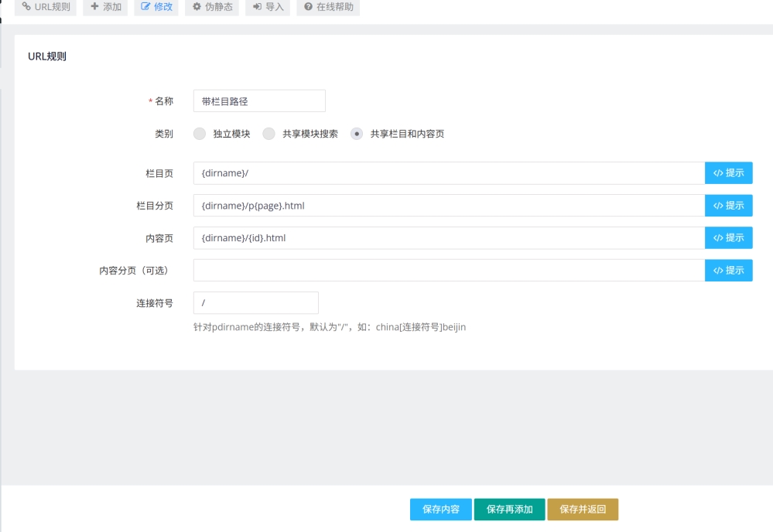Show 提示 for the 内容分页 field
This screenshot has height=532, width=773.
point(729,271)
